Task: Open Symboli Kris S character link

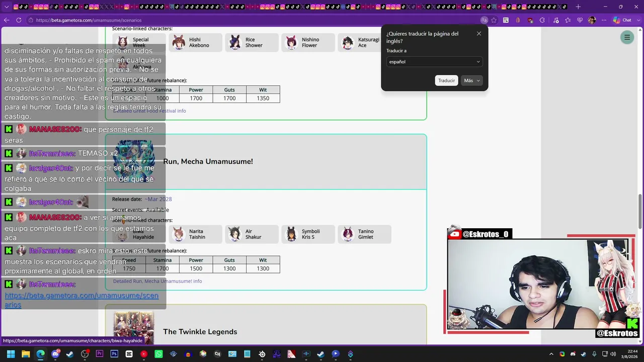Action: (308, 234)
